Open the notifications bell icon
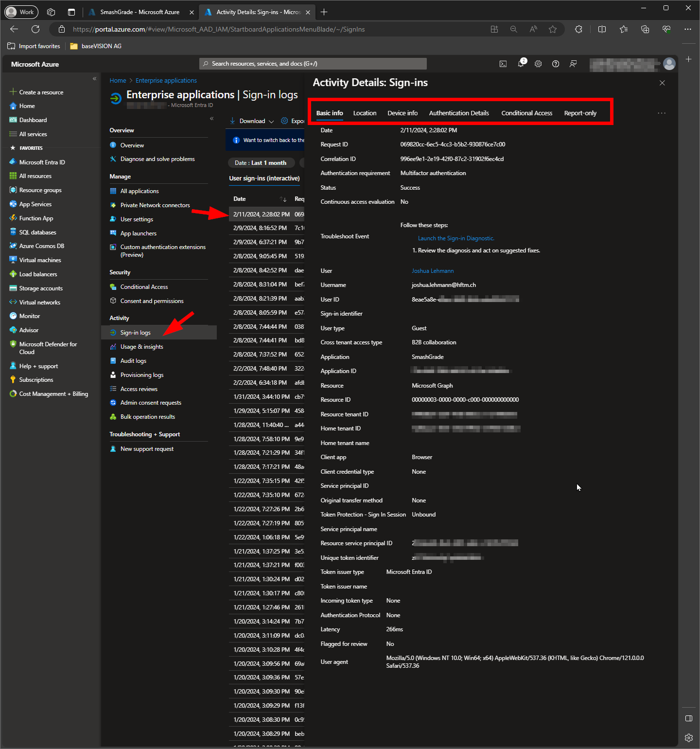 click(x=521, y=64)
